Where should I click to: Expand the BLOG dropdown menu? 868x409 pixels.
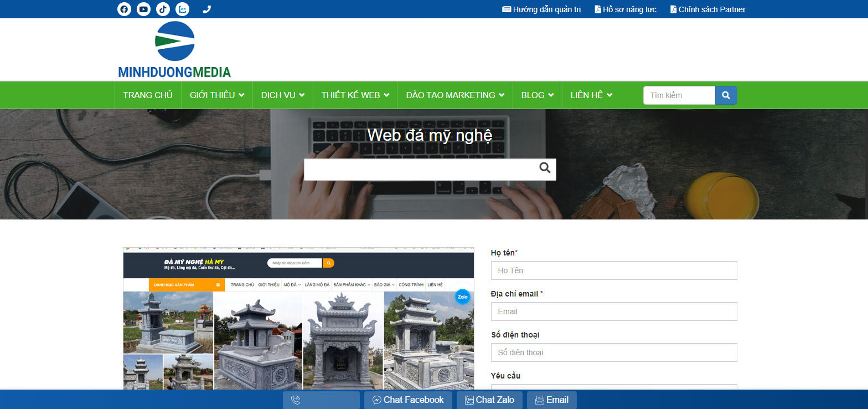pos(538,95)
